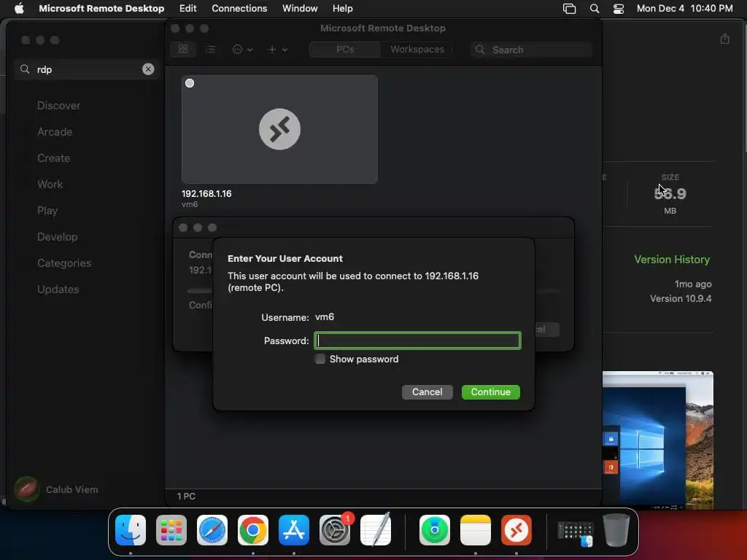Click the App Store search field with rdp
The width and height of the screenshot is (747, 560).
87,69
